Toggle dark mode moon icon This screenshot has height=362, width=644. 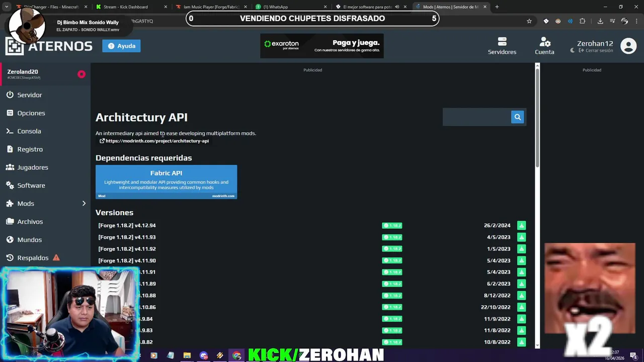click(573, 50)
